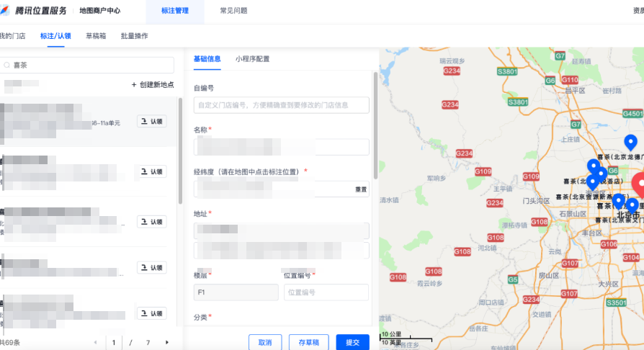Click the plus icon for 创建新地点
Image resolution: width=644 pixels, height=350 pixels.
click(x=134, y=85)
